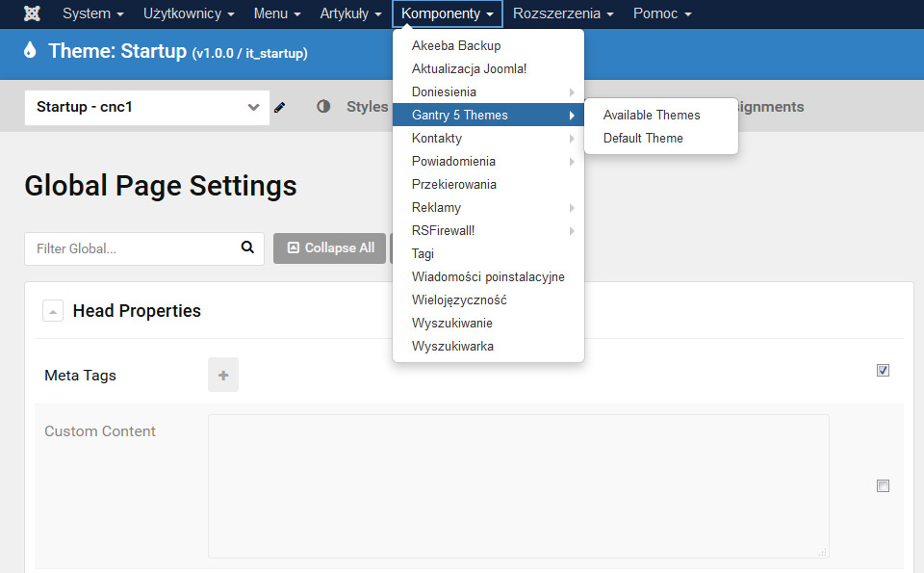Click the Styles half-circle icon
924x573 pixels.
pyautogui.click(x=323, y=107)
